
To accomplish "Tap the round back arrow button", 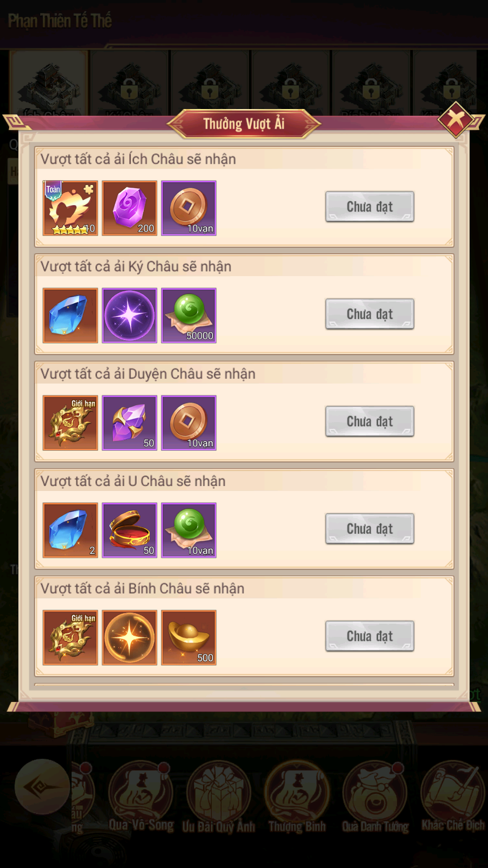I will (42, 787).
